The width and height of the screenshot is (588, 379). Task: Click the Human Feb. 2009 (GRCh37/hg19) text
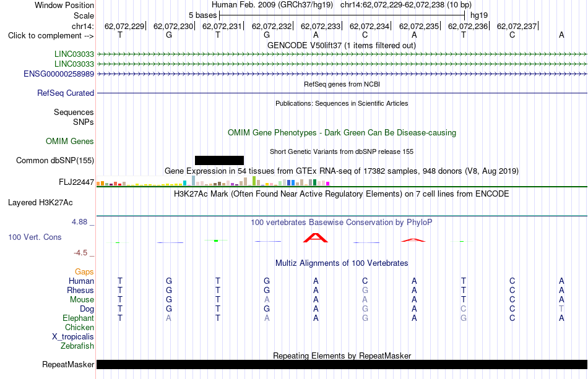[x=272, y=5]
